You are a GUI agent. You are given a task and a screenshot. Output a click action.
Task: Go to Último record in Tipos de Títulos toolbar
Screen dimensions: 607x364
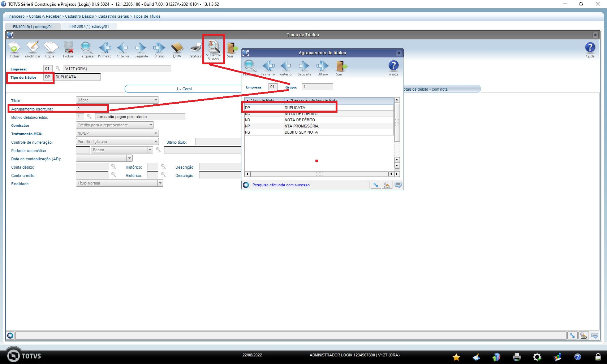point(159,49)
